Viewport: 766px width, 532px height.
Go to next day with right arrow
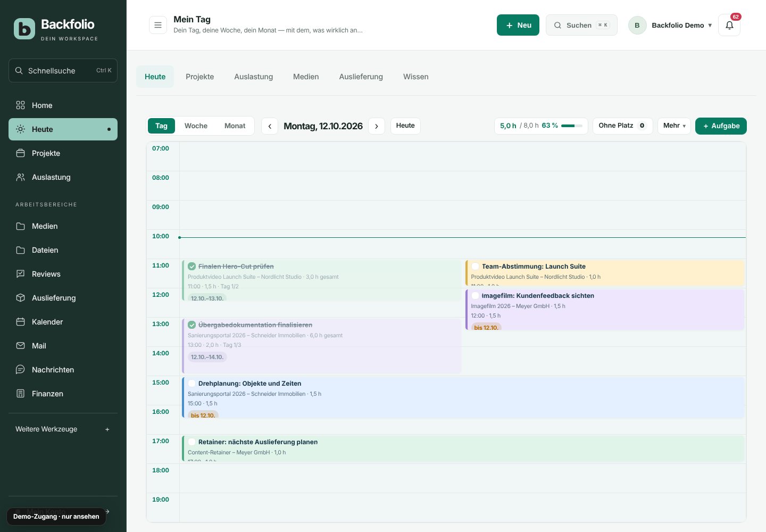377,126
